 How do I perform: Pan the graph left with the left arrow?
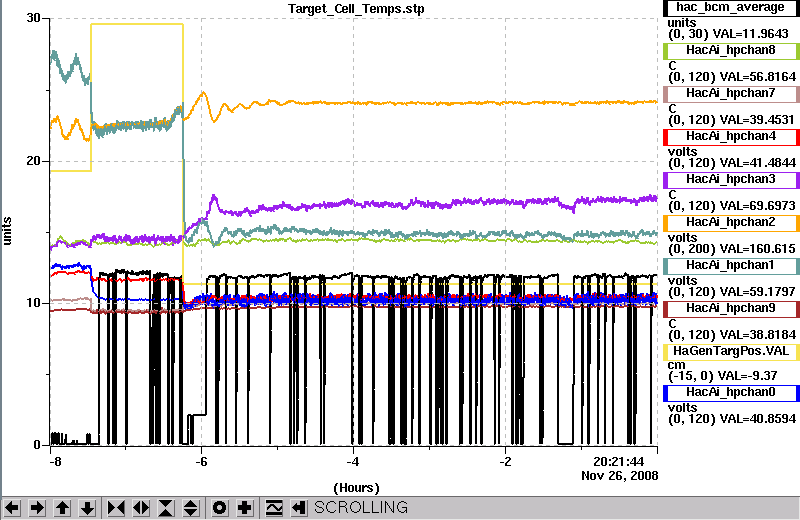pyautogui.click(x=12, y=508)
